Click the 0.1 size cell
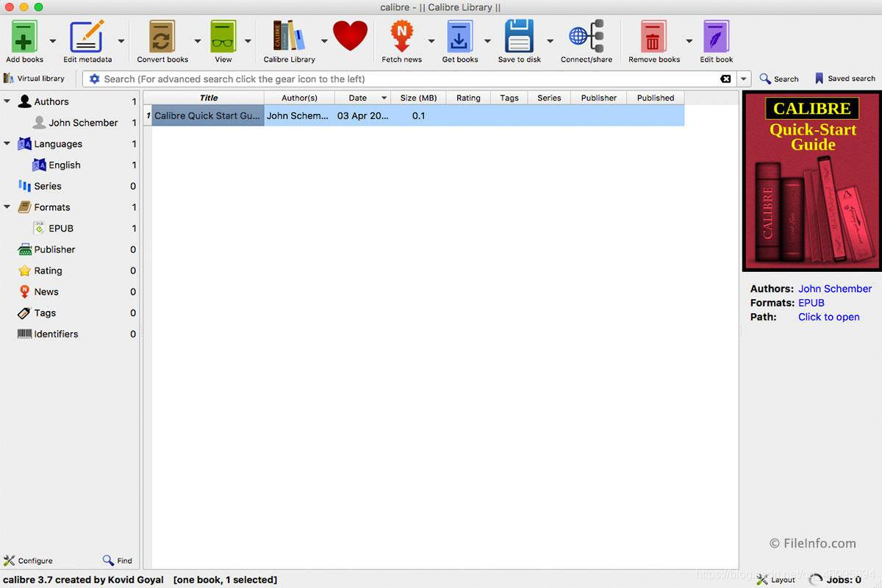This screenshot has height=588, width=882. (418, 115)
